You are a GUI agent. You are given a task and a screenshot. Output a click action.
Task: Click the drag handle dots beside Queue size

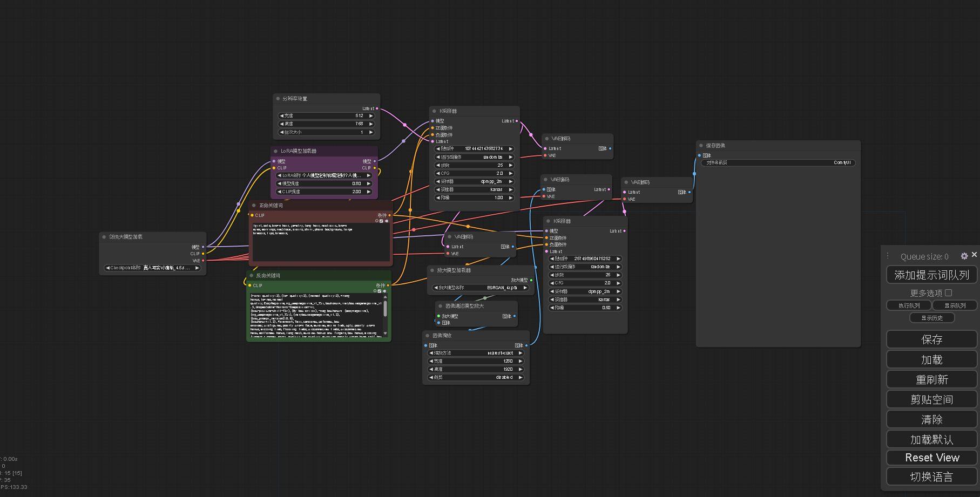pos(888,256)
